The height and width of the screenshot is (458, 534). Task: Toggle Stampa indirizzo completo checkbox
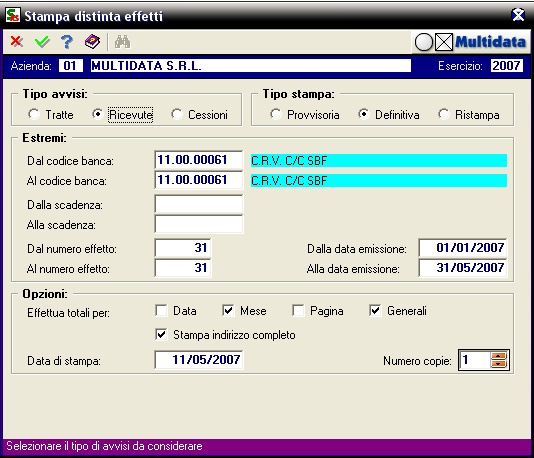coord(161,334)
